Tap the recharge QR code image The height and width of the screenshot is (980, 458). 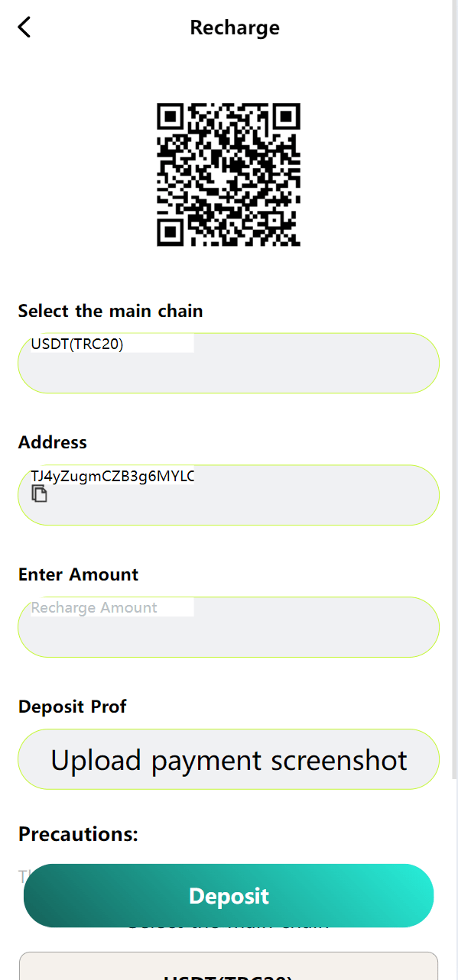(x=229, y=175)
